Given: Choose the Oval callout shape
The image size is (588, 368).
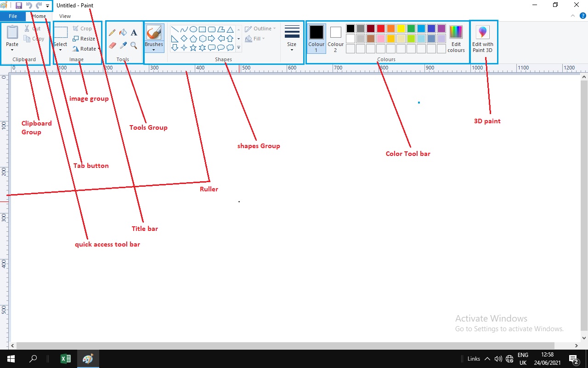Looking at the screenshot, I should coord(221,47).
